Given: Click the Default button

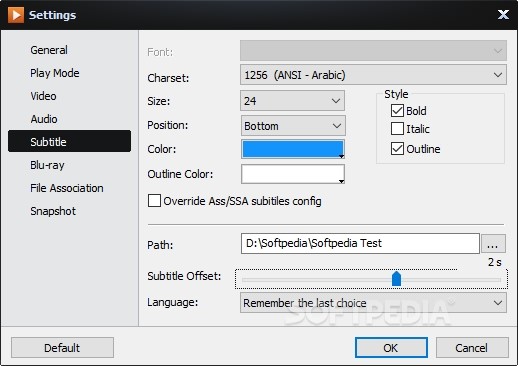Looking at the screenshot, I should tap(62, 348).
